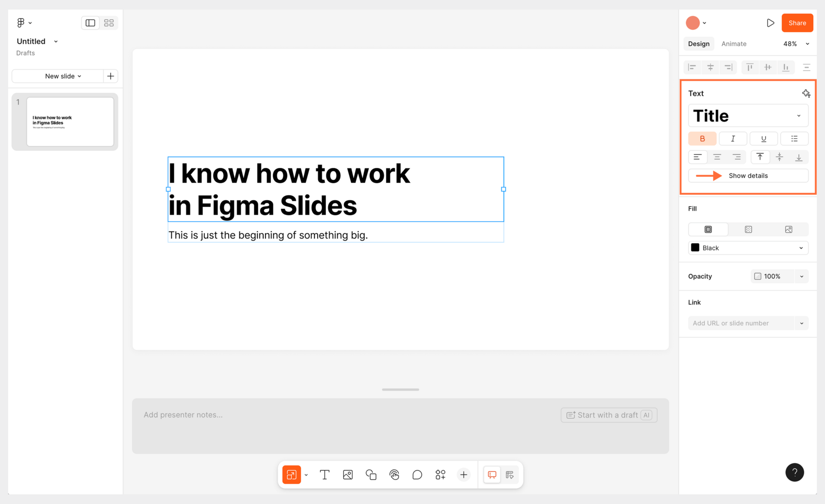
Task: Click the AI text generation icon in Text panel
Action: (x=806, y=93)
